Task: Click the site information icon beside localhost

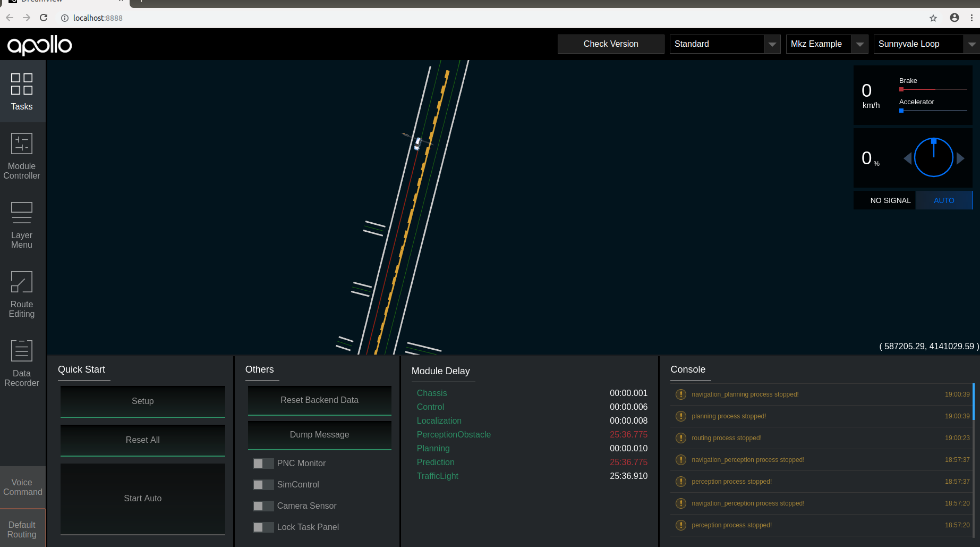Action: tap(65, 18)
